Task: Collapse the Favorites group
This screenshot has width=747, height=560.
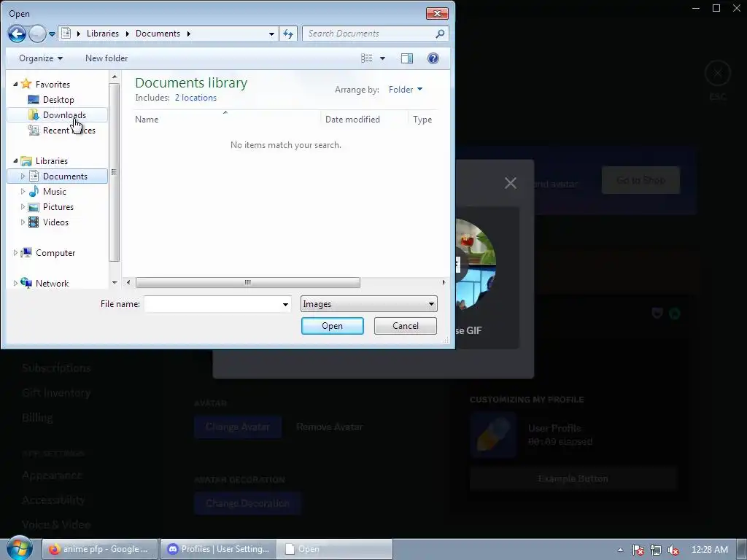Action: [15, 84]
